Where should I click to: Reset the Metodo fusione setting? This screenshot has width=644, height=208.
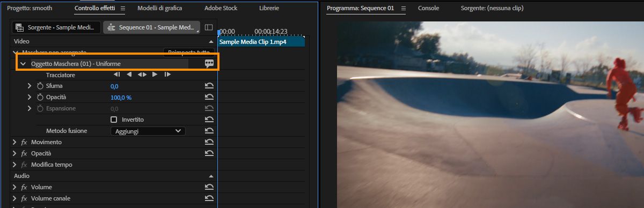209,131
